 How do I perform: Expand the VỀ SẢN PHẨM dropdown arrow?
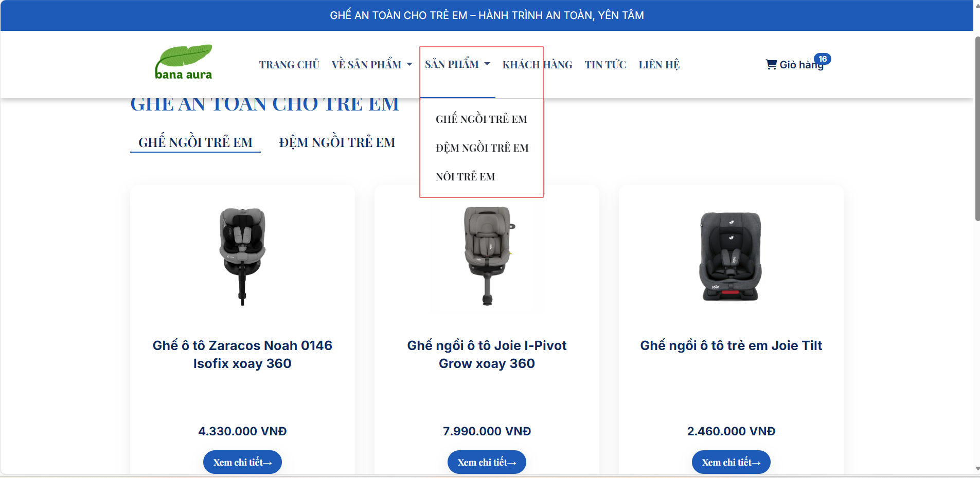409,65
